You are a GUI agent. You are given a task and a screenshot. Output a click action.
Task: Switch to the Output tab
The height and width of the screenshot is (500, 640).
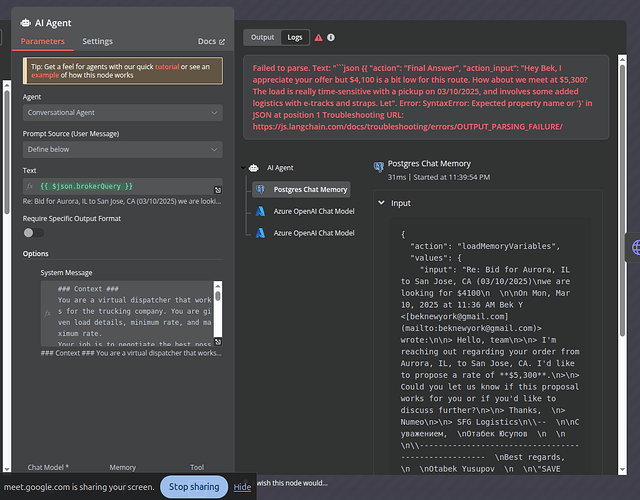pyautogui.click(x=262, y=38)
